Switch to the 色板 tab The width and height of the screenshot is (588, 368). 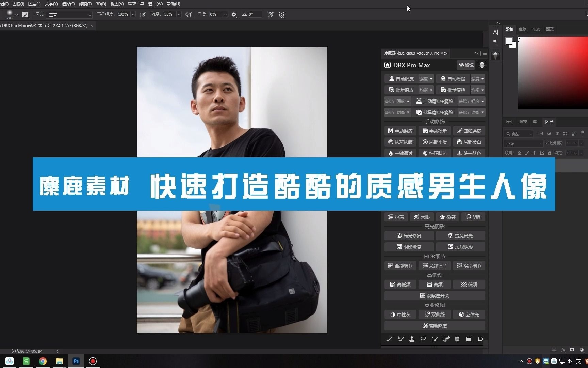(523, 29)
